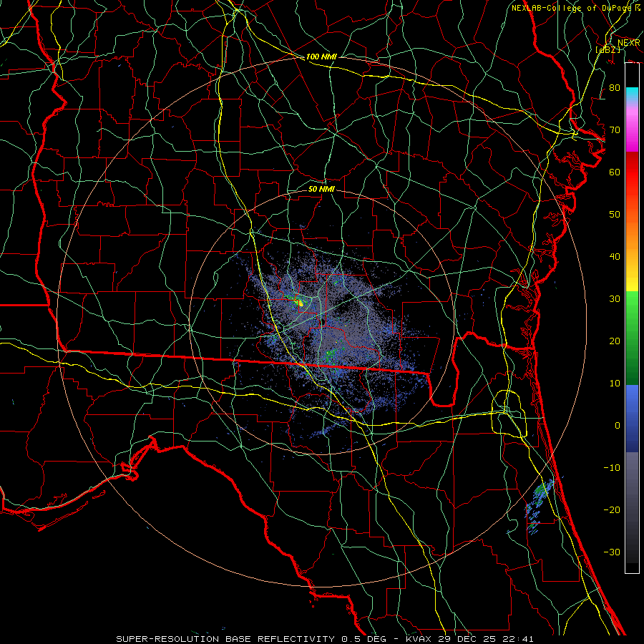
Task: Click the NEXR label at the top right
Action: coord(629,43)
